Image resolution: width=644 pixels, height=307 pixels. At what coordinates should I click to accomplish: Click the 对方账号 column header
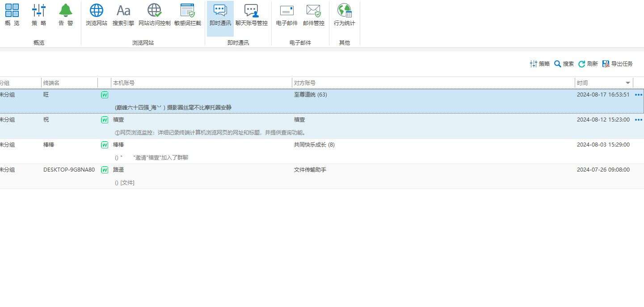305,83
